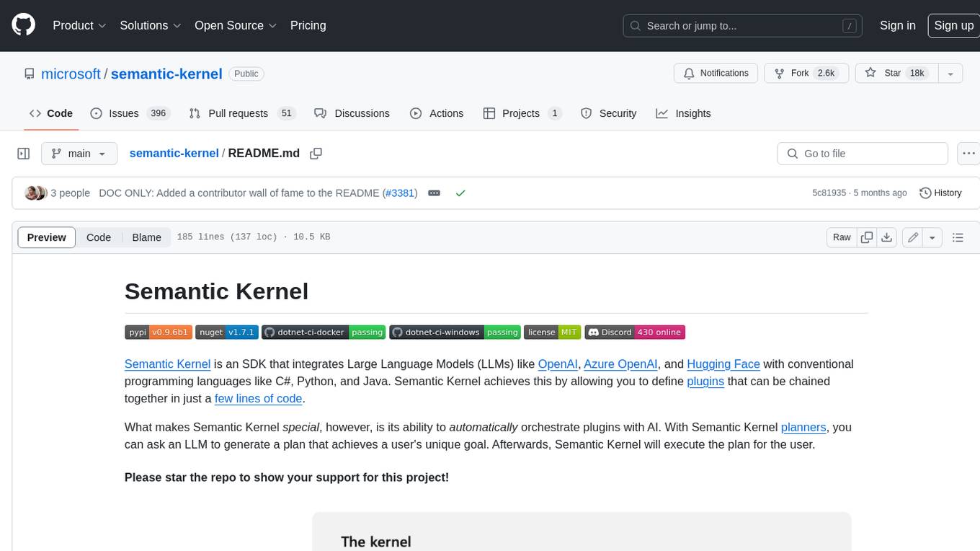Open the Hugging Face link

click(x=723, y=364)
